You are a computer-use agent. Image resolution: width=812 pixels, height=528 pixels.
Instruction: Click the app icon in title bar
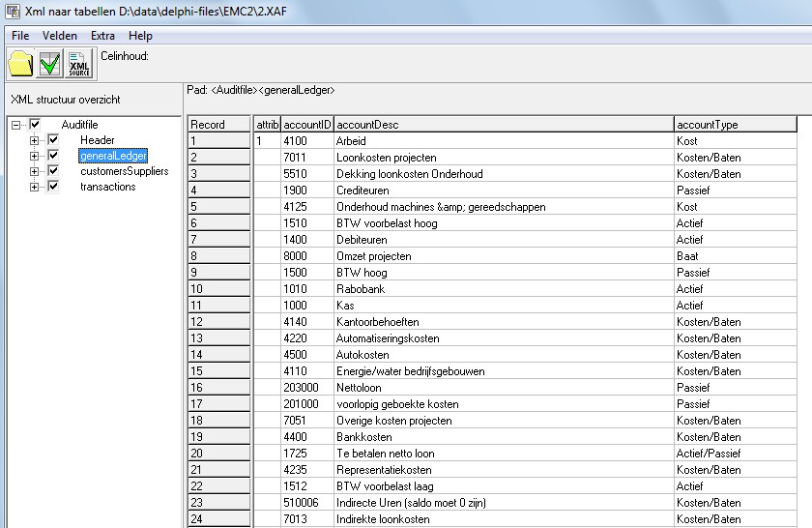(13, 11)
